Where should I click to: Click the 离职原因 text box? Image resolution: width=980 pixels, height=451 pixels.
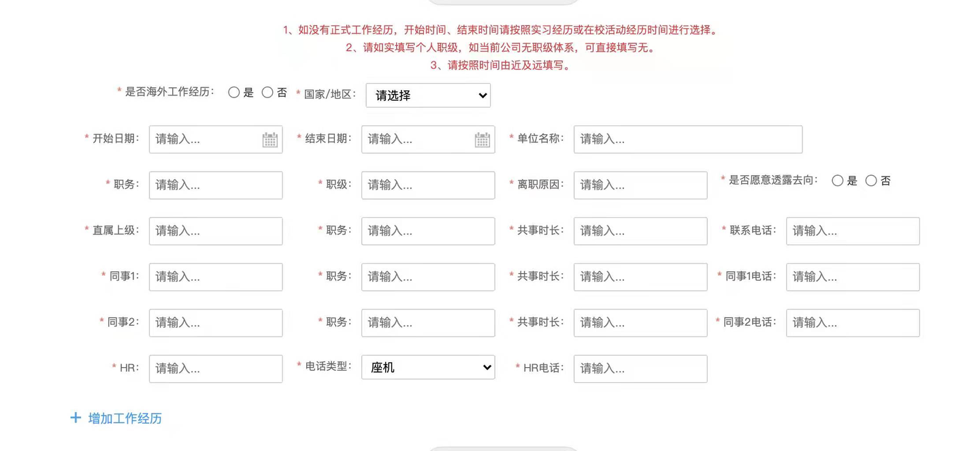[640, 185]
